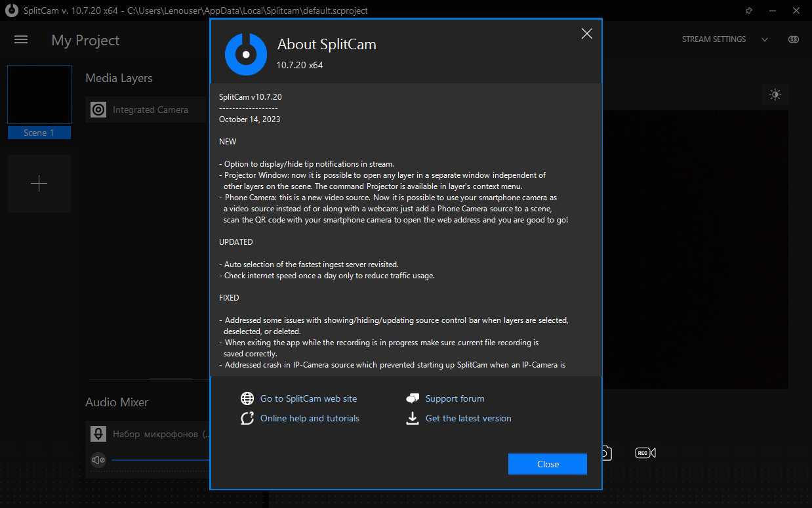The width and height of the screenshot is (812, 508).
Task: Start recording with the REC camera icon
Action: pyautogui.click(x=645, y=452)
